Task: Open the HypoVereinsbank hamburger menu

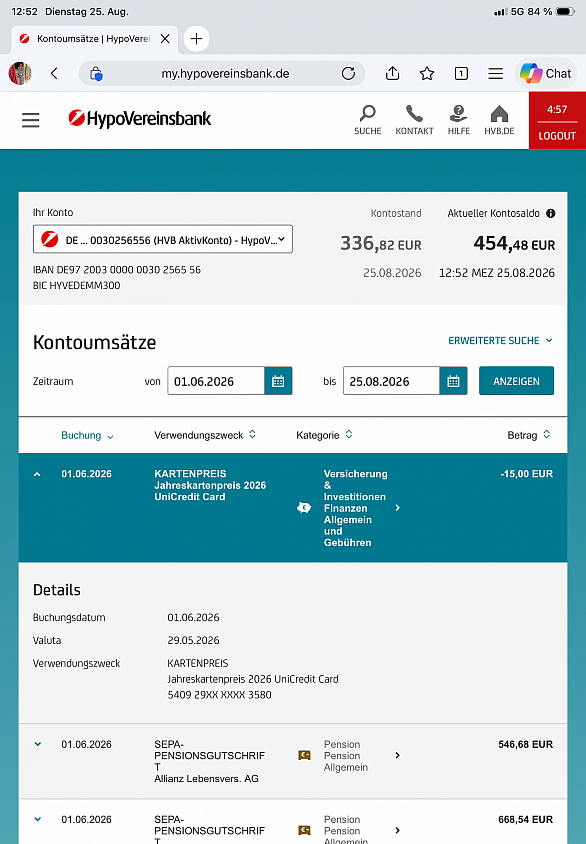Action: pyautogui.click(x=31, y=119)
